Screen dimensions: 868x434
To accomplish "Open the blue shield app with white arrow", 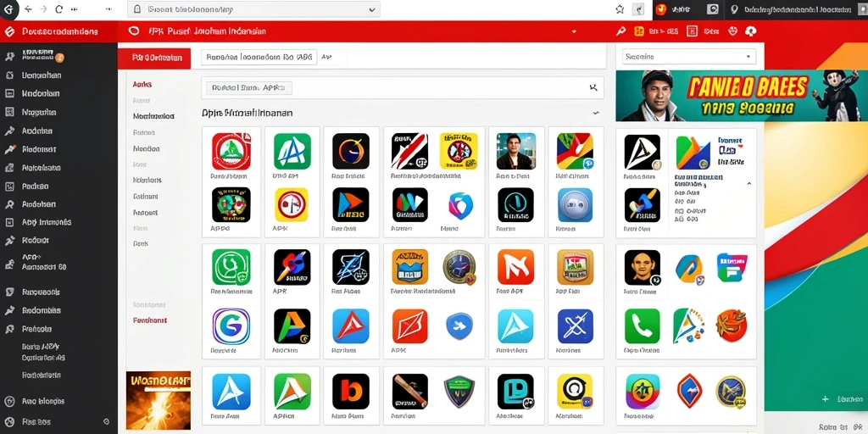I will 459,326.
